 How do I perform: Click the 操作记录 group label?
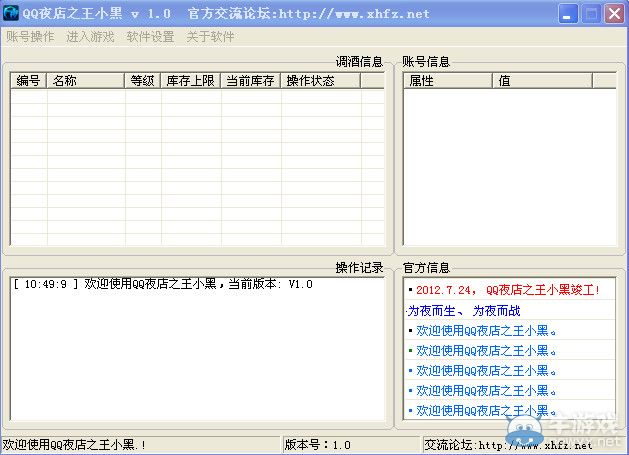click(x=359, y=268)
